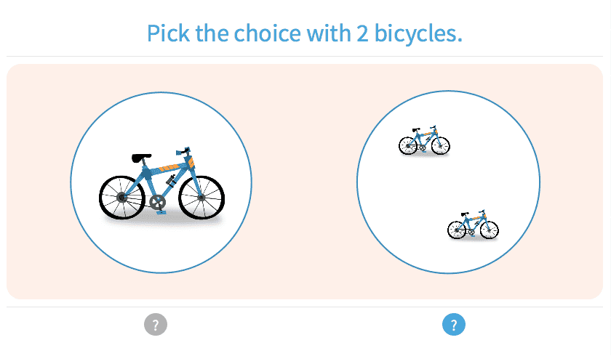Click the large bicycle's rear wheel
611x364 pixels.
[121, 198]
